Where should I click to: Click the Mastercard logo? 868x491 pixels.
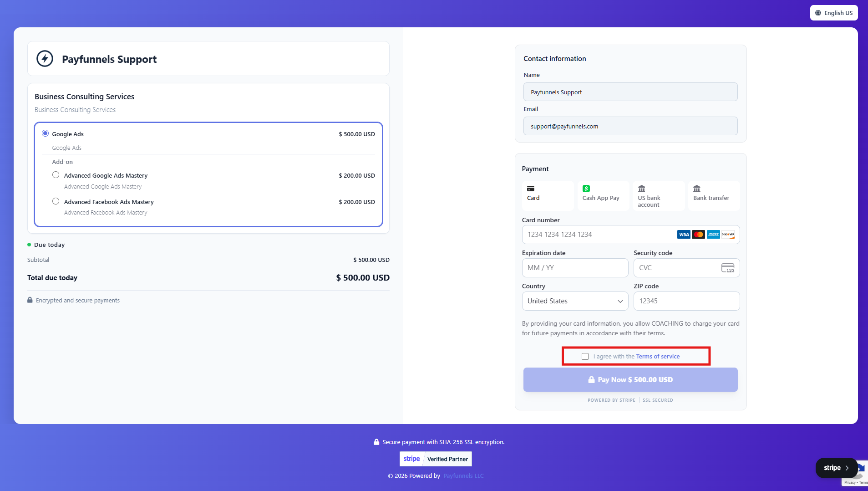coord(698,235)
